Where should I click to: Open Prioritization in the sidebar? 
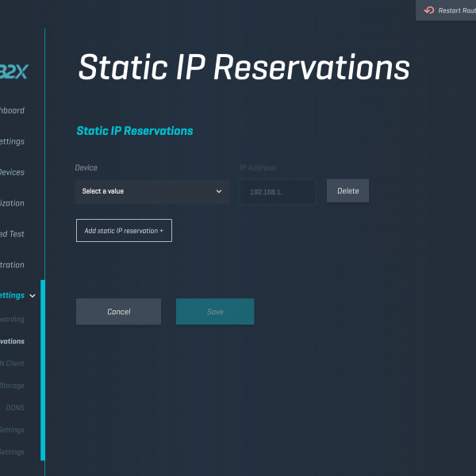12,203
